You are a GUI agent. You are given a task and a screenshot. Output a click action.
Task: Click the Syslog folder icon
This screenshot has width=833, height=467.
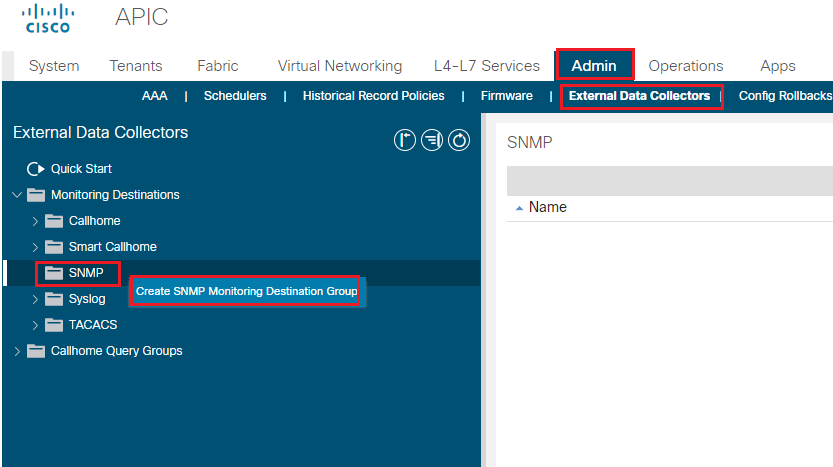54,299
